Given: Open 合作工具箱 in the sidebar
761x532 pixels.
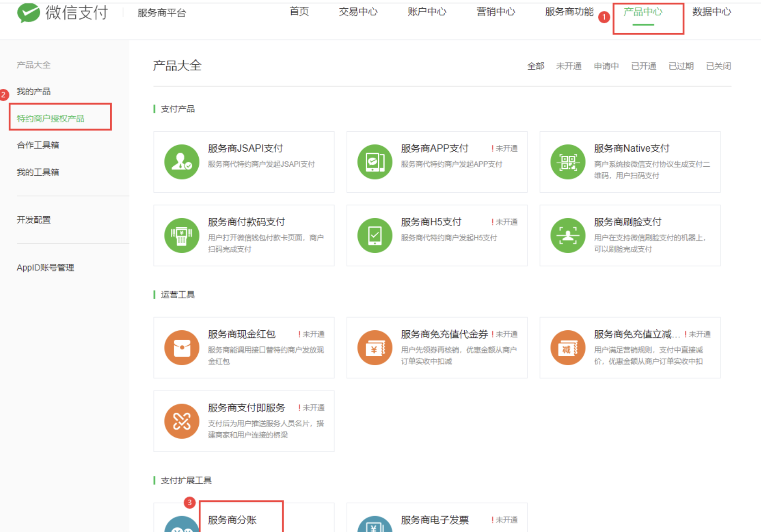Looking at the screenshot, I should coord(38,145).
